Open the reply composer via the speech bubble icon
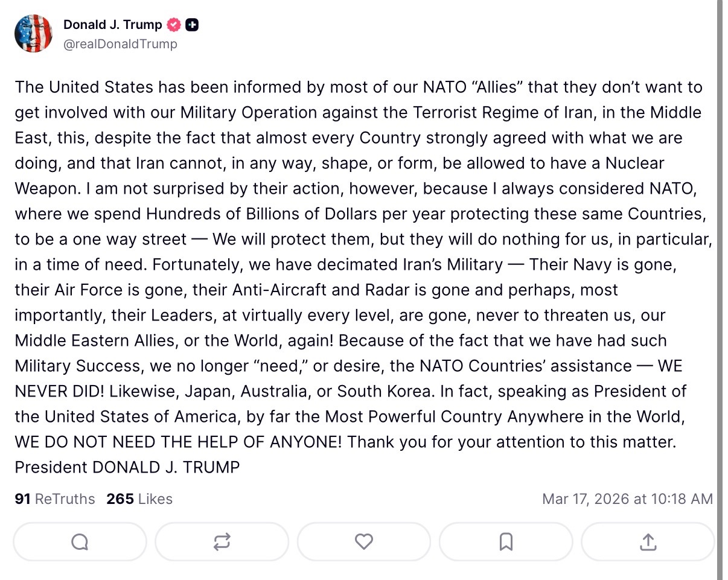Screen dimensions: 728x580 coord(79,542)
